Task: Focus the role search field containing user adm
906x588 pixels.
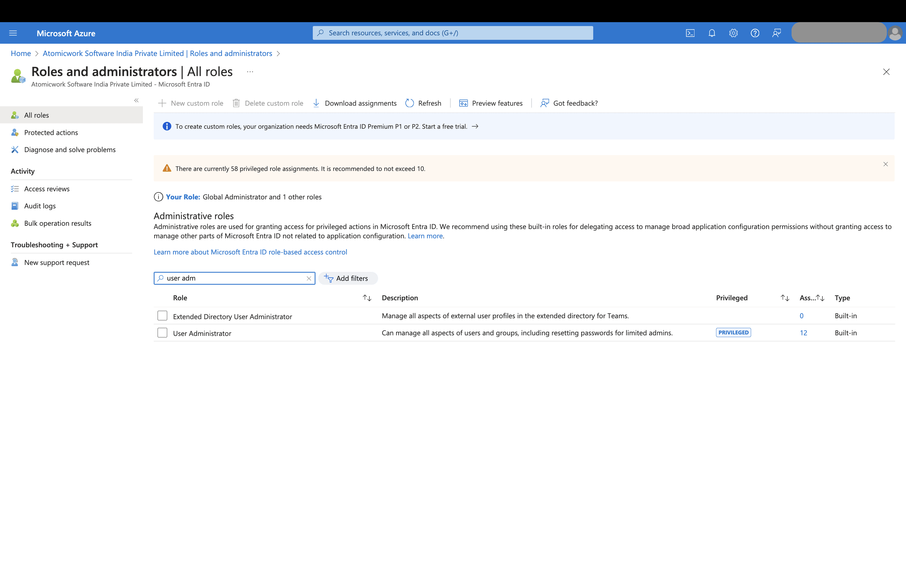Action: (x=235, y=278)
